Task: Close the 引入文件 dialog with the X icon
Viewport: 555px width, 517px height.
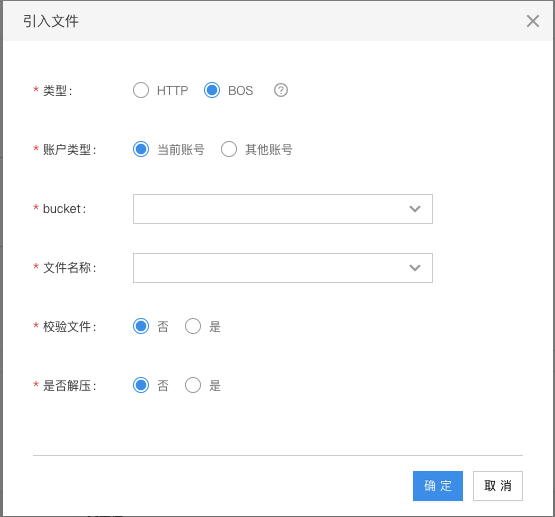Action: click(x=533, y=21)
